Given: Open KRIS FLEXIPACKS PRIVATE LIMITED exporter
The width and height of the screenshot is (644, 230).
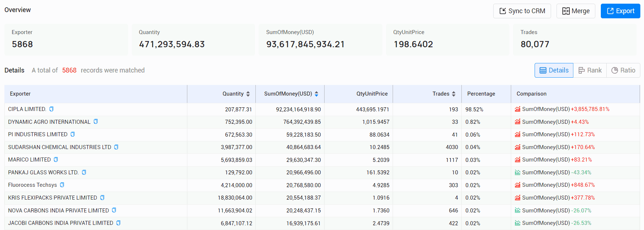Looking at the screenshot, I should tap(53, 198).
